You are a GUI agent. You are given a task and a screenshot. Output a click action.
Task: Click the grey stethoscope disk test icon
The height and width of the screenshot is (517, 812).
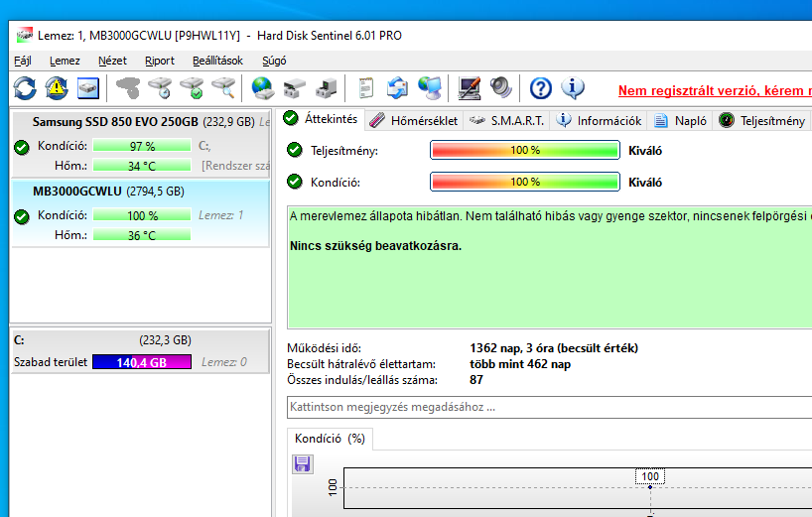tap(128, 88)
